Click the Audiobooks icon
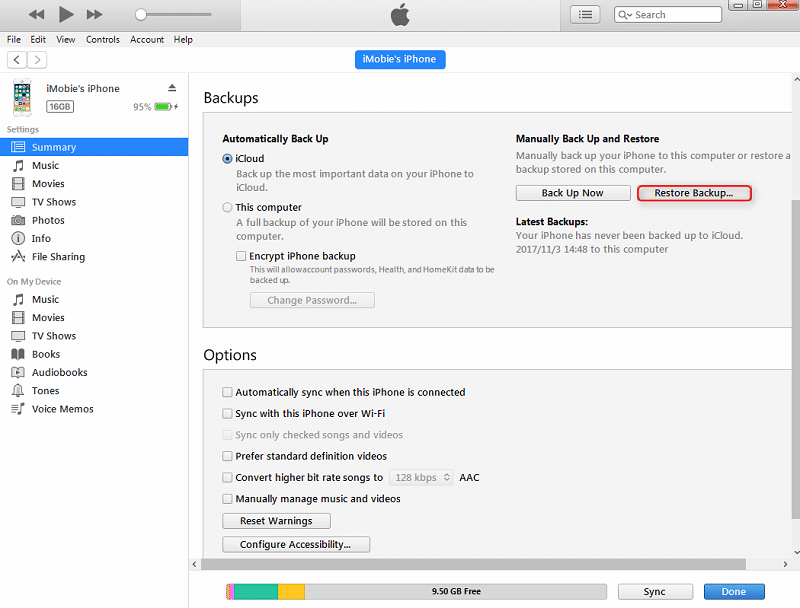 point(18,372)
